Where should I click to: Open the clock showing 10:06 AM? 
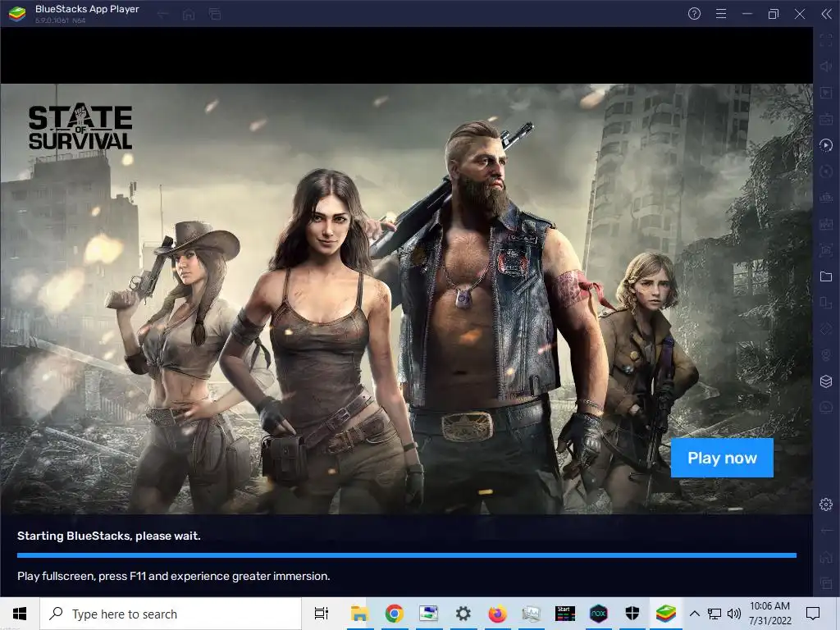pyautogui.click(x=769, y=614)
